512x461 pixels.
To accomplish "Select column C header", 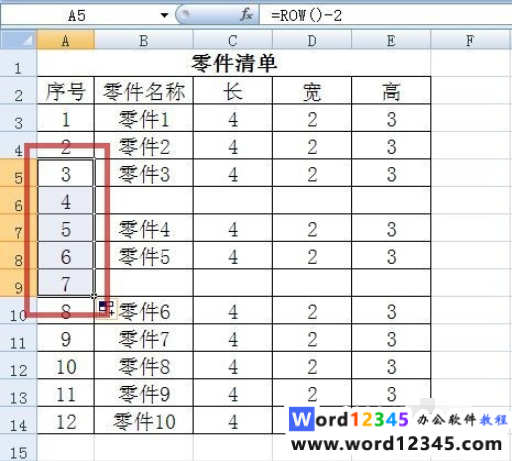I will [233, 40].
